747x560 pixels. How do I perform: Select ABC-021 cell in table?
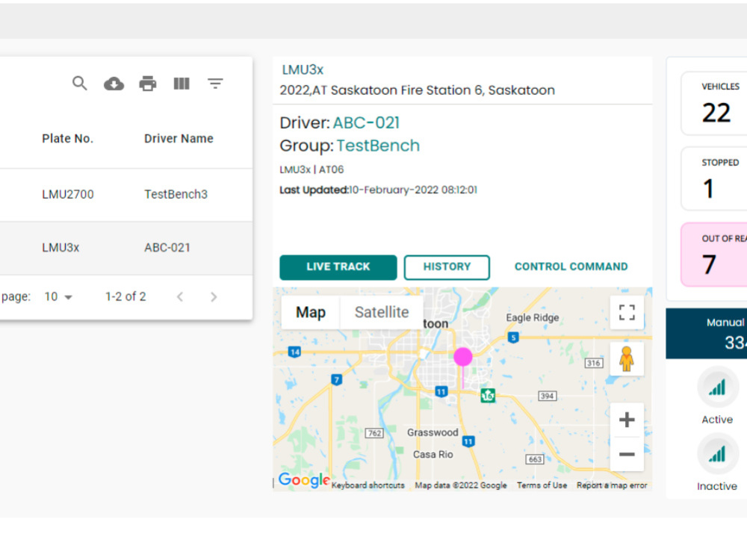pyautogui.click(x=167, y=248)
